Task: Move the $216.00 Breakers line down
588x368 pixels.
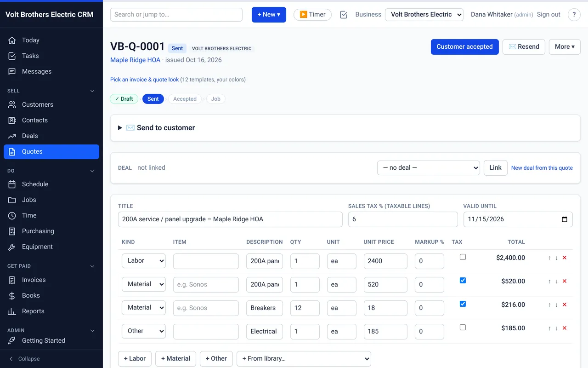Action: 556,305
